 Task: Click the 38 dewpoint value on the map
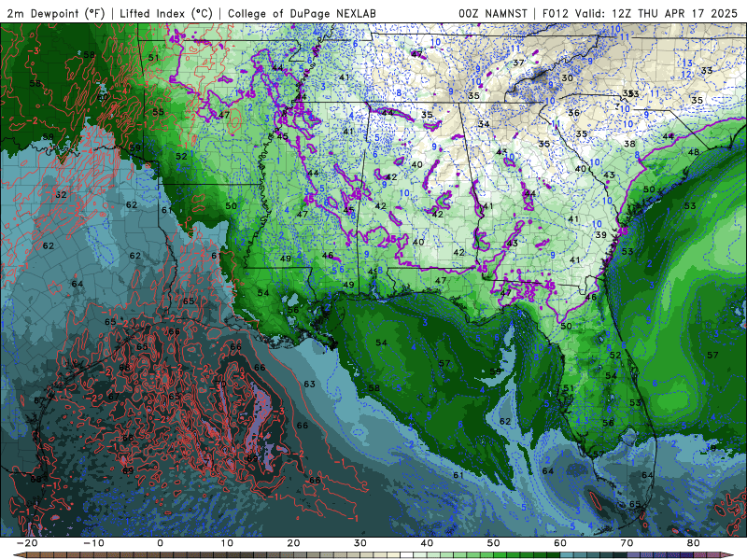tap(629, 144)
